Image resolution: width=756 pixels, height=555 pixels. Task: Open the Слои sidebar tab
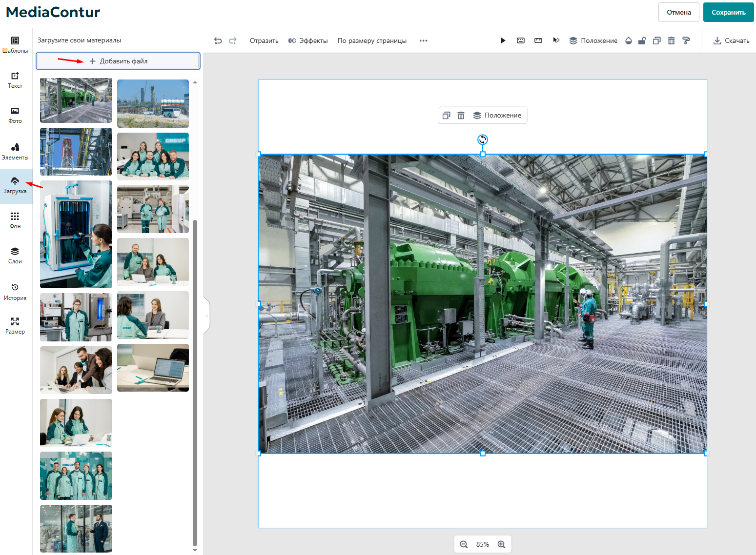click(x=15, y=256)
